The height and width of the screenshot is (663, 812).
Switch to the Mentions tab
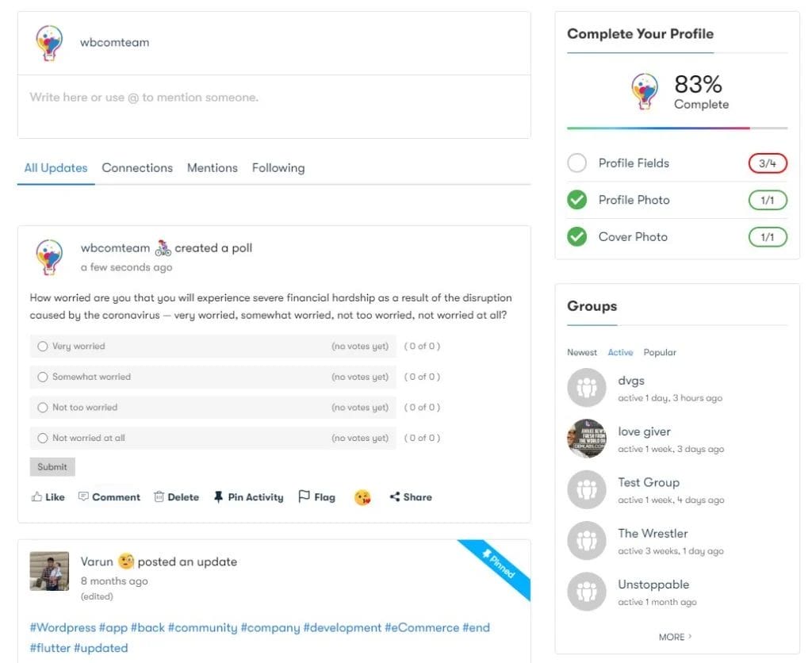click(212, 168)
